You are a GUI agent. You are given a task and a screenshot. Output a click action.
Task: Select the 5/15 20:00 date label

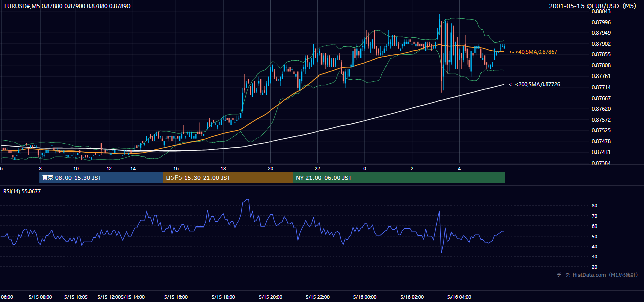coord(270,297)
